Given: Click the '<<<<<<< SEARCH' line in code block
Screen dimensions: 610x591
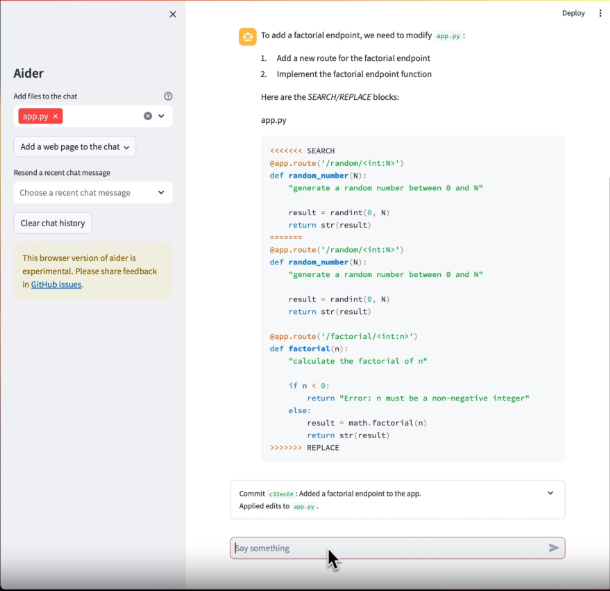Looking at the screenshot, I should 302,151.
